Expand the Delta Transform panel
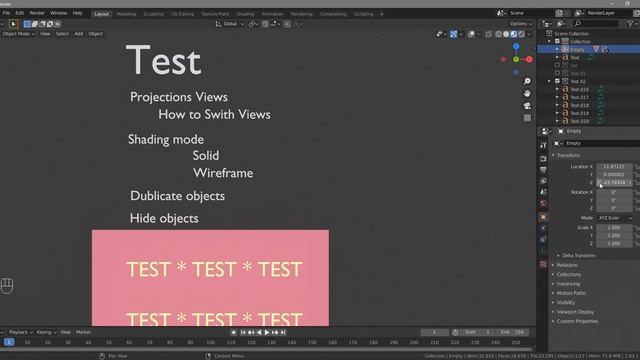The image size is (640, 360). point(578,256)
